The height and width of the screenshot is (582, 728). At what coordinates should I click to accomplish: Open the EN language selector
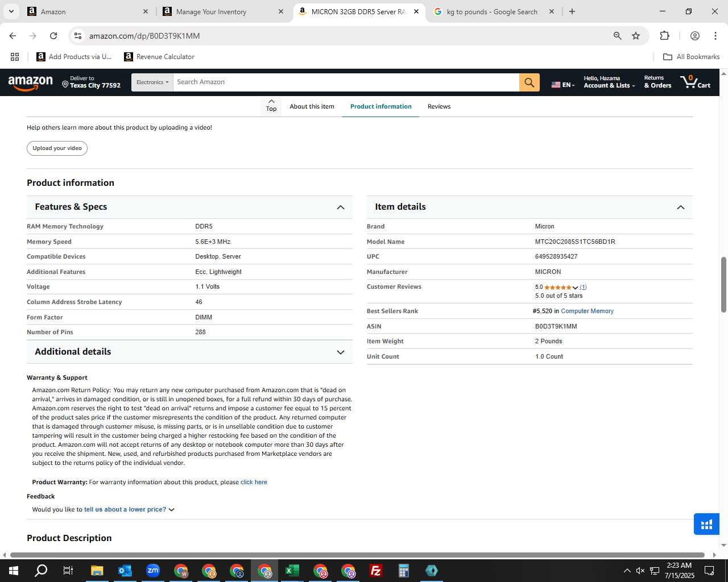(x=563, y=85)
